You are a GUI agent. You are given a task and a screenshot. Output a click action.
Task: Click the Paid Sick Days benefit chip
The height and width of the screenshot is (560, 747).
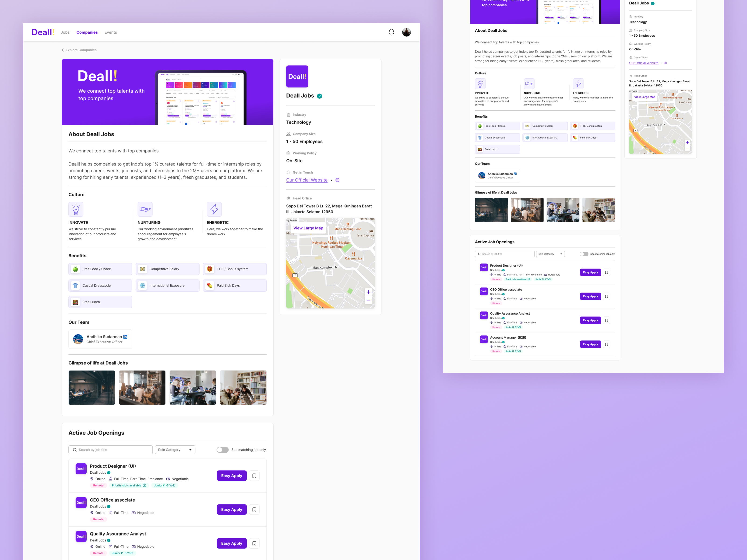pyautogui.click(x=235, y=286)
